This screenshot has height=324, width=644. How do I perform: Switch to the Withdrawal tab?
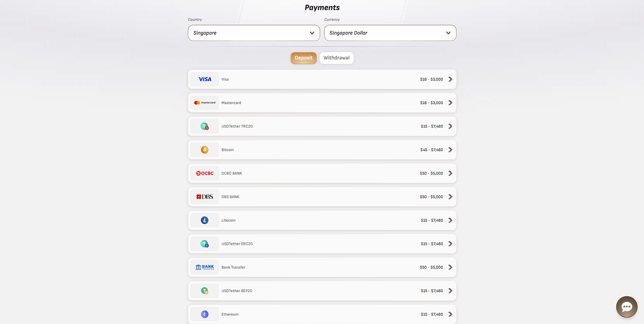336,58
